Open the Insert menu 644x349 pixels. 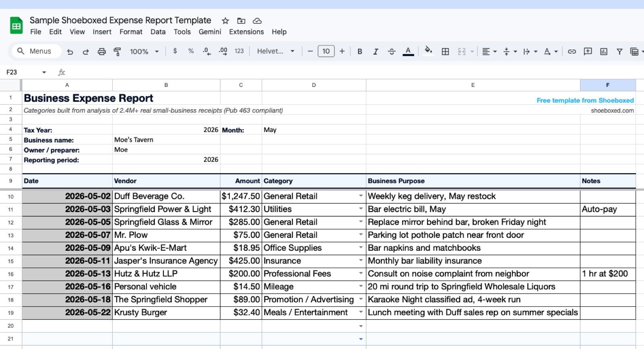(102, 32)
